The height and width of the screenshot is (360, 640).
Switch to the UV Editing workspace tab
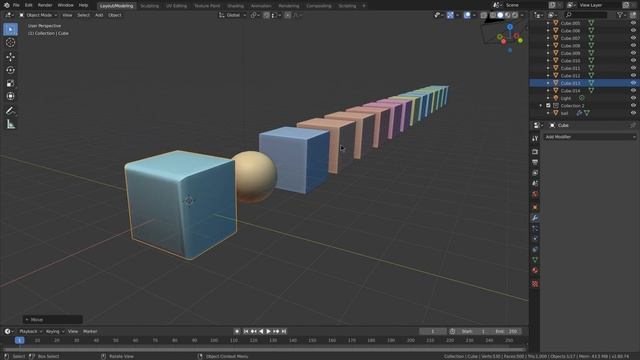[x=176, y=6]
